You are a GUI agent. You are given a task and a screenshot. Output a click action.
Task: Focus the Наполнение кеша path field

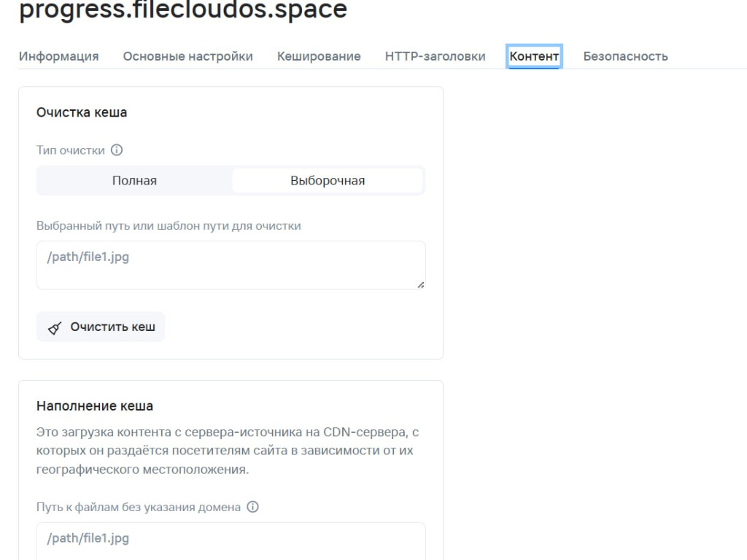tap(231, 541)
